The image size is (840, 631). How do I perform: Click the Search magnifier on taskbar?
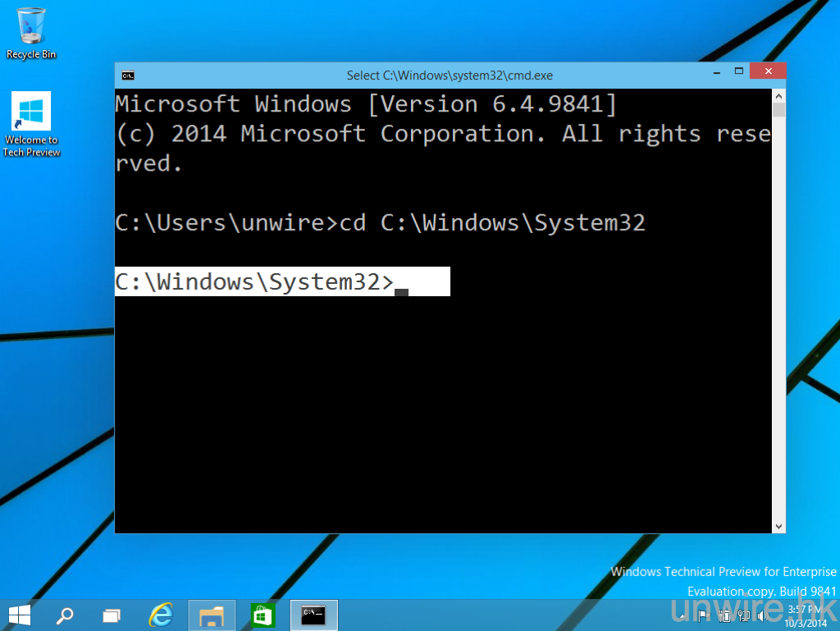[65, 615]
